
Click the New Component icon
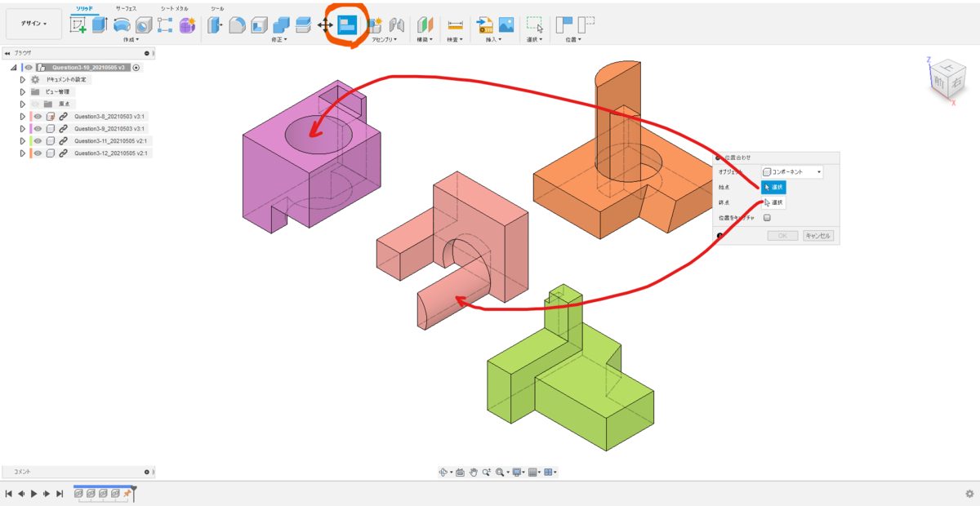(374, 25)
